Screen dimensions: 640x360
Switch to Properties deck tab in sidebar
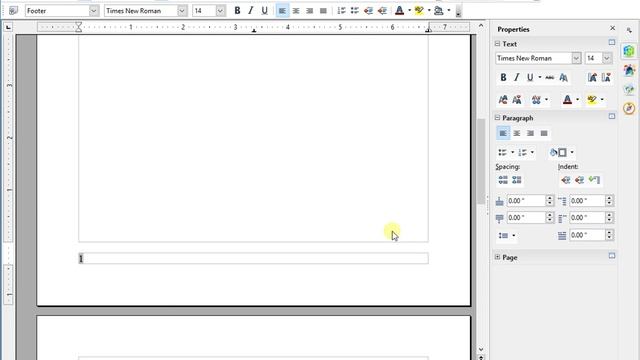(629, 51)
